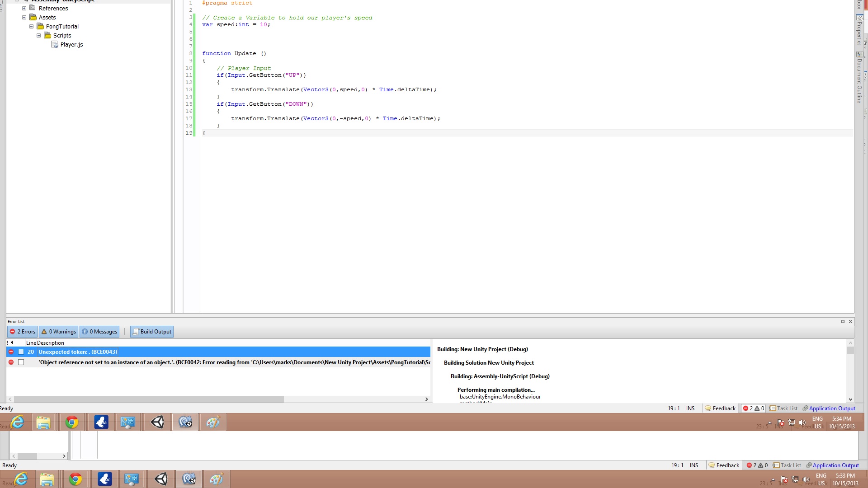Check the box on Object reference error row
The width and height of the screenshot is (868, 488).
click(21, 362)
